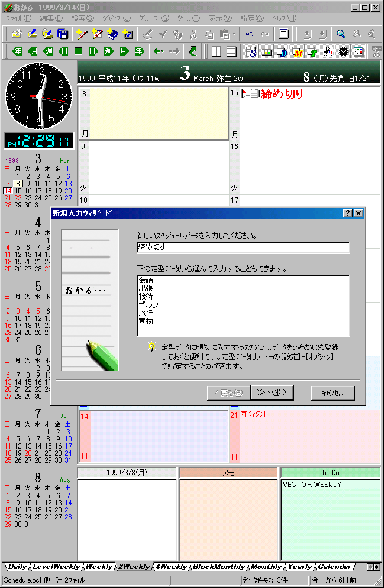Open the ファイル(F) menu
This screenshot has height=588, width=384.
tap(19, 18)
